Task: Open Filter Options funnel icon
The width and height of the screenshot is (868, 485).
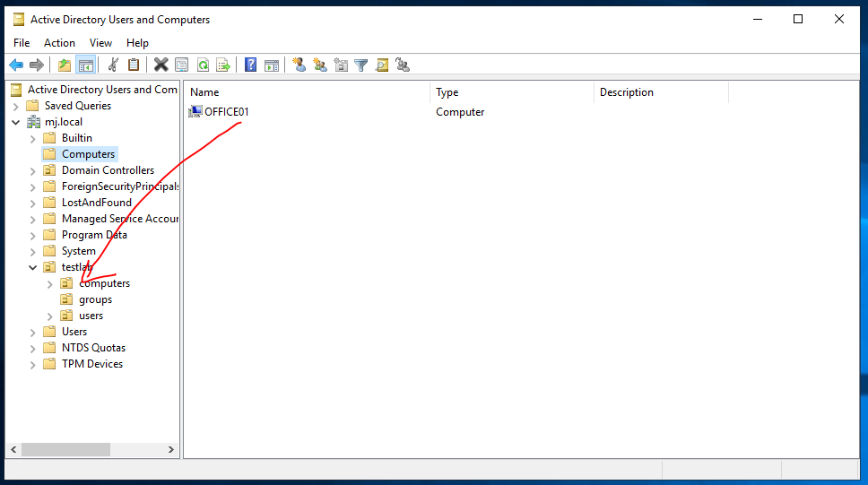Action: 361,65
